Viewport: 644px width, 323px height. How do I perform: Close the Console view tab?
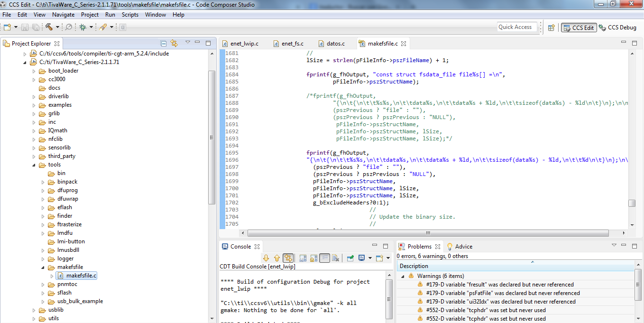click(x=257, y=247)
